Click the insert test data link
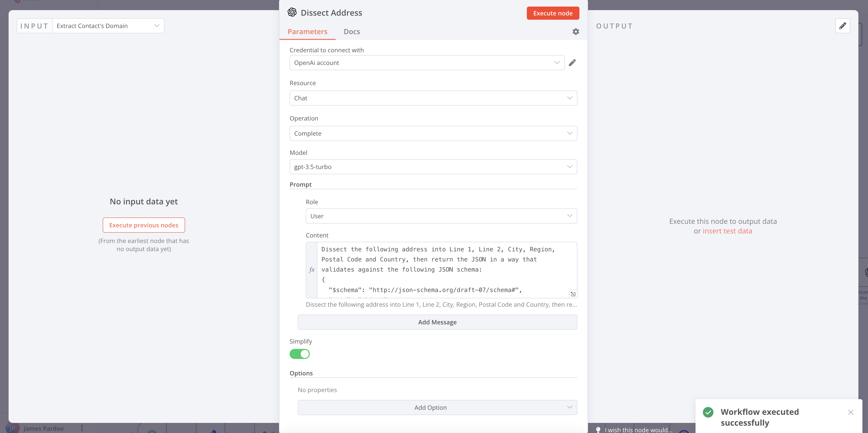Image resolution: width=868 pixels, height=433 pixels. (x=727, y=231)
